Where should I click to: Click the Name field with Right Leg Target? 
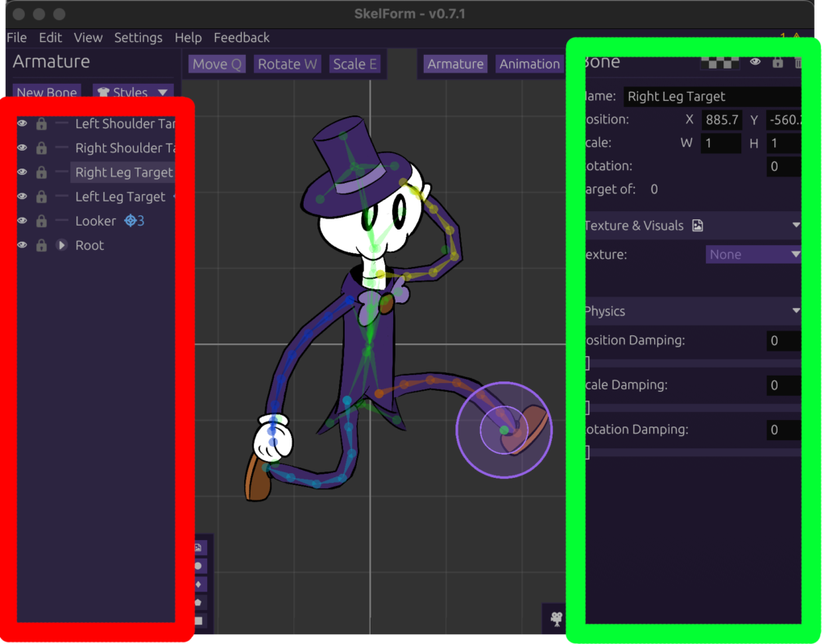(x=713, y=97)
